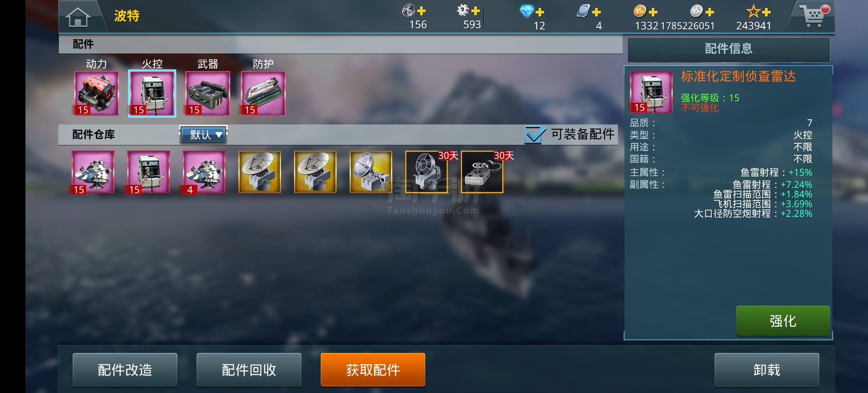Add more blue diamonds

[x=540, y=12]
